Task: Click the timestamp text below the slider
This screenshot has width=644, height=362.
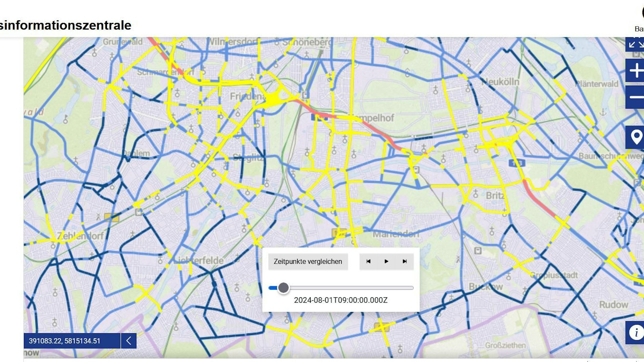Action: coord(340,300)
